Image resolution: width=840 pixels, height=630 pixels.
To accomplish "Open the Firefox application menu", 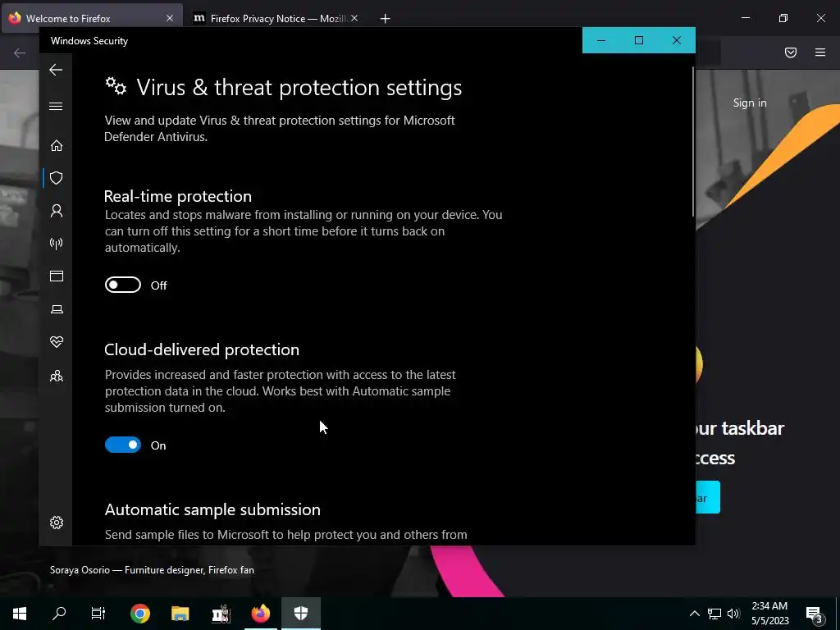I will (820, 52).
